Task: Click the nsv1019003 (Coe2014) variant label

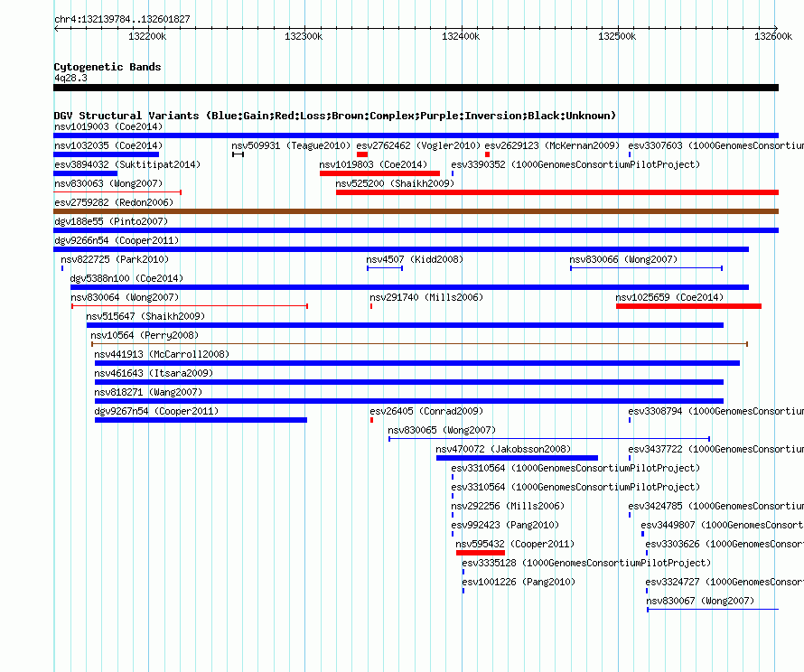Action: pos(108,126)
